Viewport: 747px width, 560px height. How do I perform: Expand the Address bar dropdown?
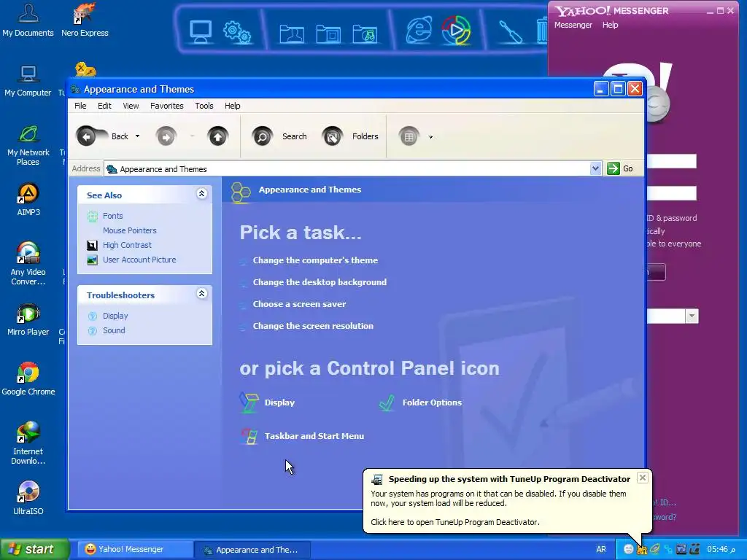(x=595, y=168)
